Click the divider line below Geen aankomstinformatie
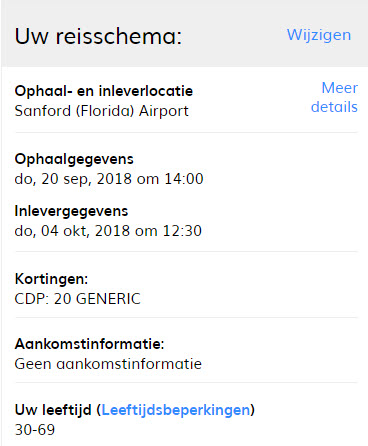Image resolution: width=368 pixels, height=446 pixels. pos(186,383)
